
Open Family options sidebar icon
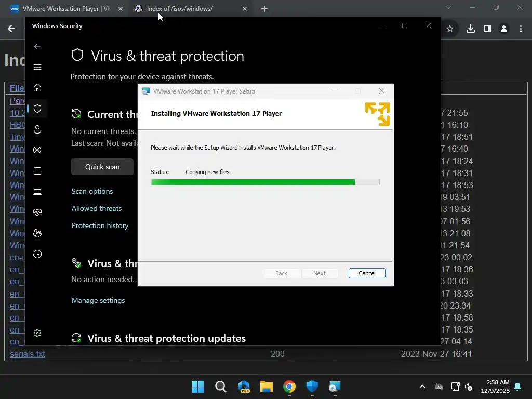click(x=37, y=233)
